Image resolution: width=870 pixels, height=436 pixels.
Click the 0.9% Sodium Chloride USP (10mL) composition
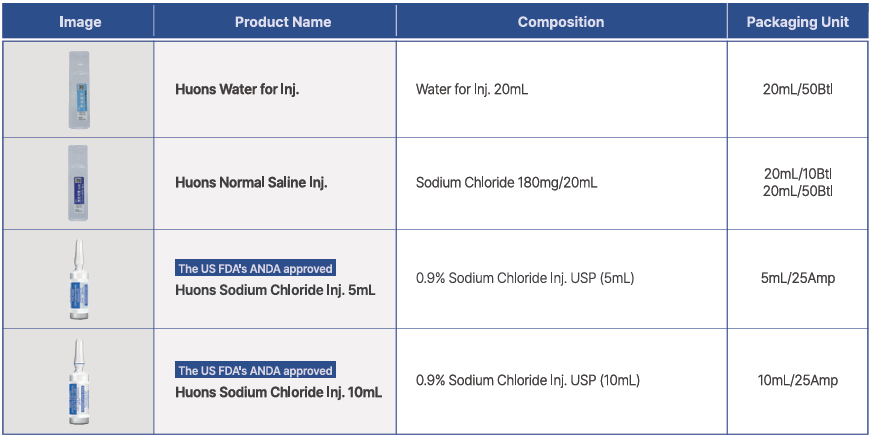pos(528,380)
